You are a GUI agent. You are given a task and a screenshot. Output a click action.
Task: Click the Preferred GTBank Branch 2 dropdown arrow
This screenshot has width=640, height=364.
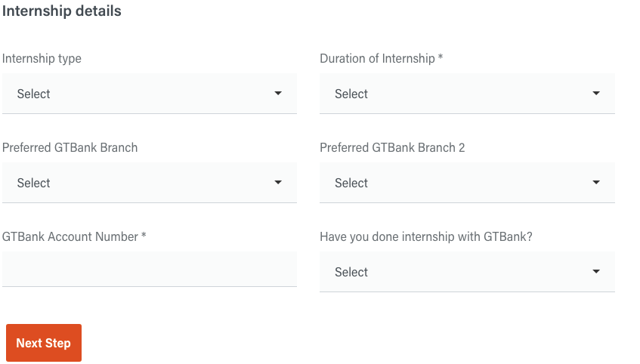(596, 183)
